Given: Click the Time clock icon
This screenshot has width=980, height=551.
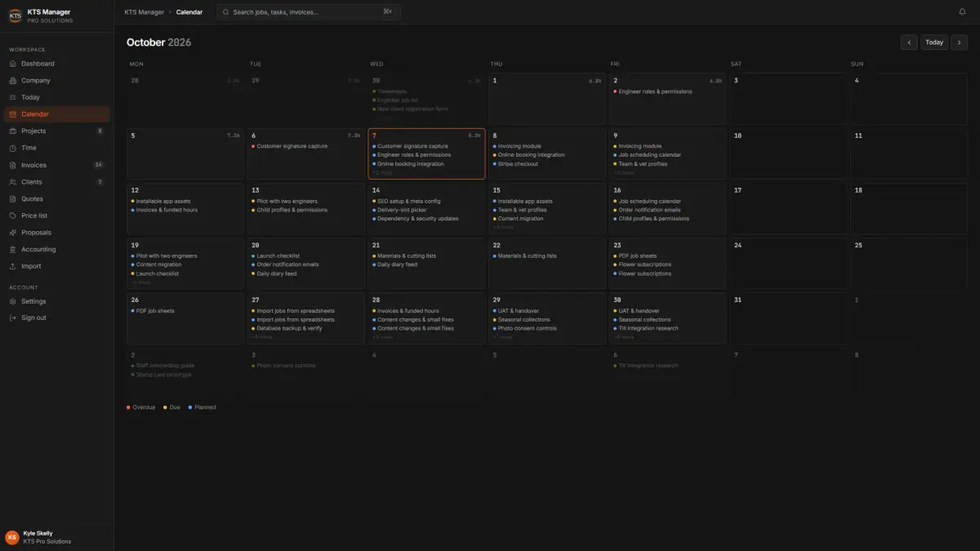Looking at the screenshot, I should (x=13, y=148).
